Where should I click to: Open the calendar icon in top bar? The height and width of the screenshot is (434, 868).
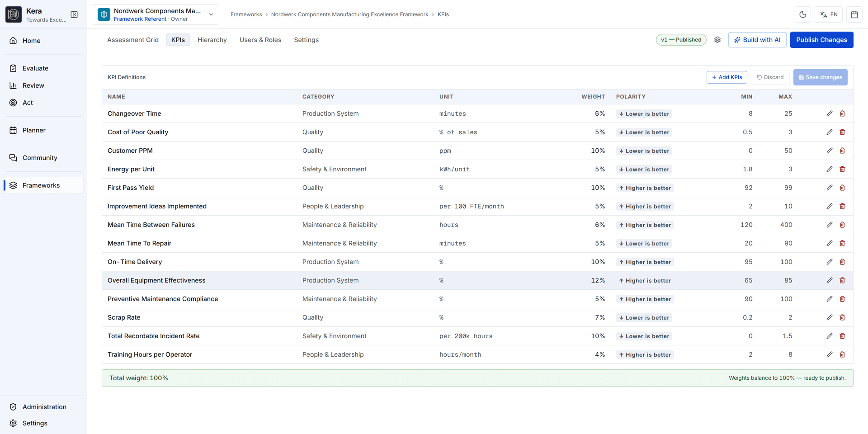(x=854, y=14)
